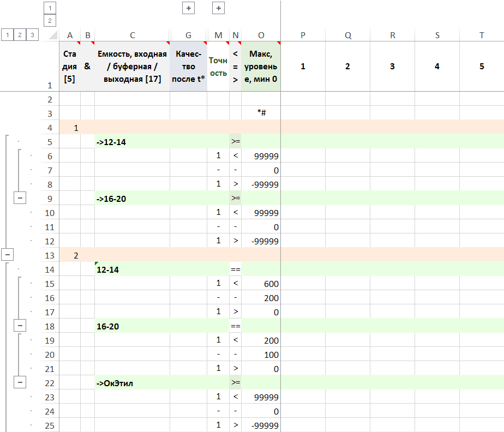The height and width of the screenshot is (432, 504).
Task: Click column outline level 1 button
Action: [x=50, y=8]
